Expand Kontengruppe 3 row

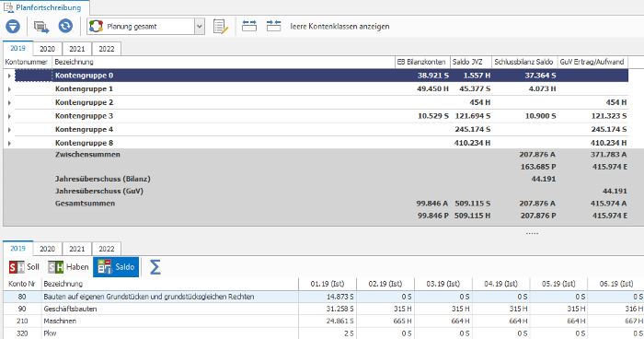[x=9, y=116]
